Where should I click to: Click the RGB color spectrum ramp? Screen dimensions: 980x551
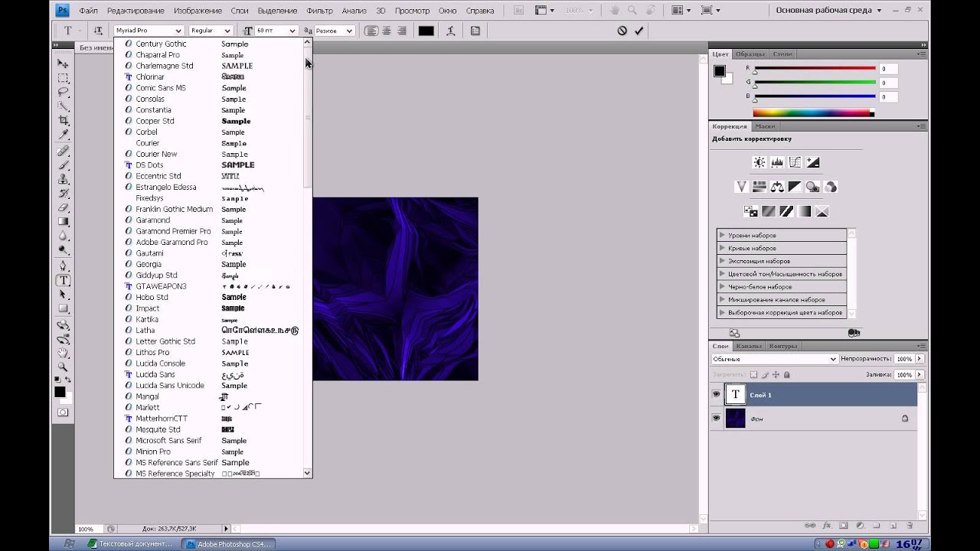coord(812,113)
